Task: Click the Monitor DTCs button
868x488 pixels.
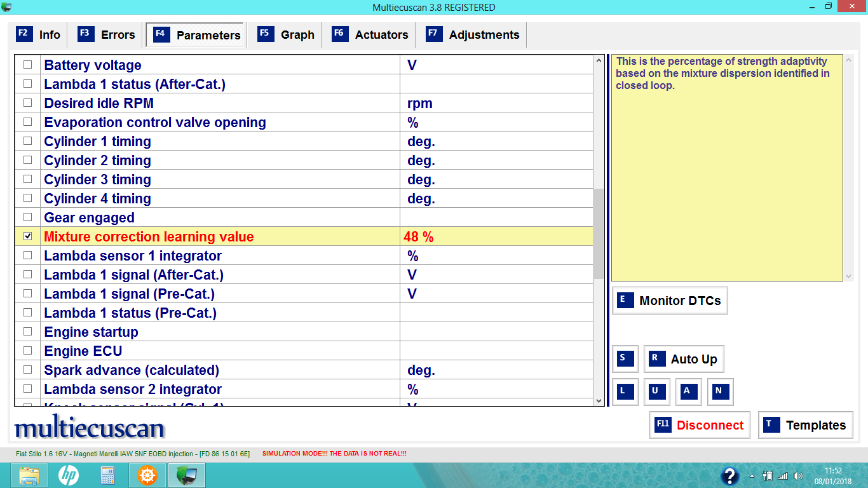Action: pyautogui.click(x=670, y=301)
